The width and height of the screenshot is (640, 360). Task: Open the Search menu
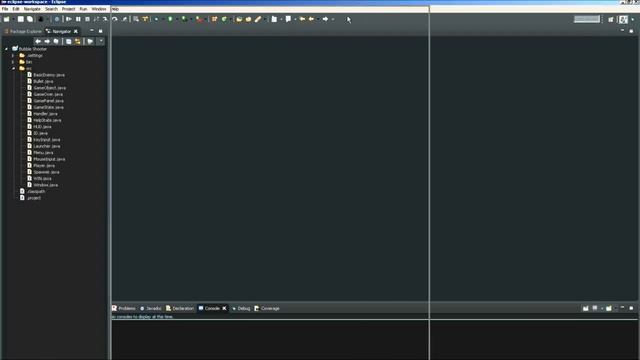(x=51, y=9)
